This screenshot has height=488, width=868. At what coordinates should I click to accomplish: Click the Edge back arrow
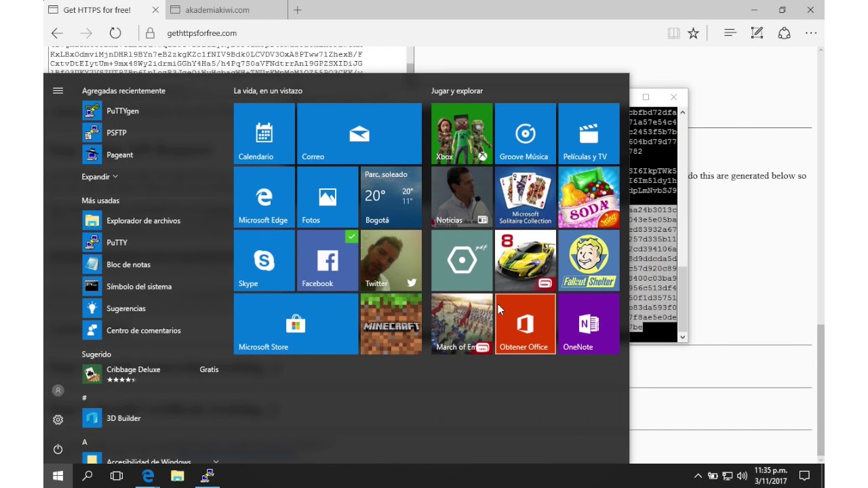click(x=57, y=33)
